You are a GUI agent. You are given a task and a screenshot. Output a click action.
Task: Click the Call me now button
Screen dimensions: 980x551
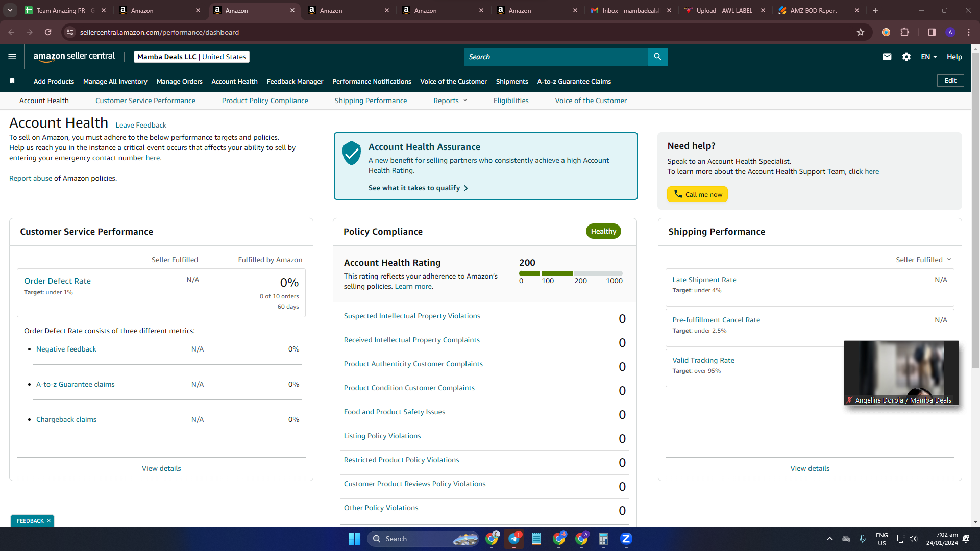point(697,194)
